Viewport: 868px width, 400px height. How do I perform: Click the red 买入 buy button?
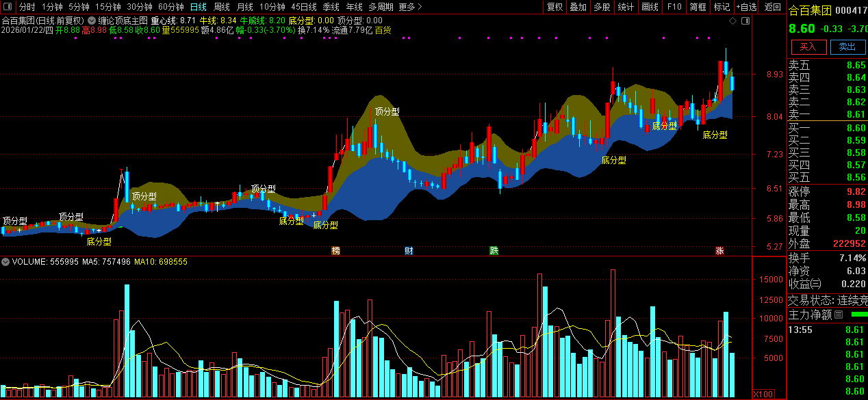click(x=808, y=46)
